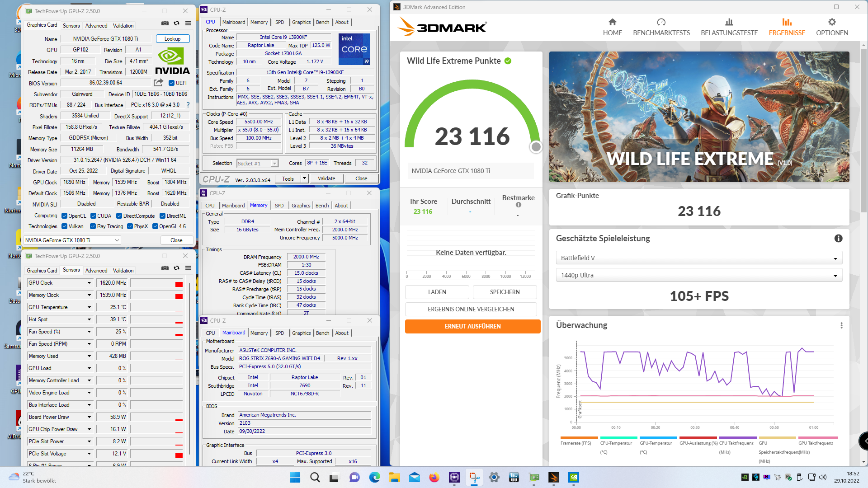Open the Mail app from taskbar

coord(415,477)
